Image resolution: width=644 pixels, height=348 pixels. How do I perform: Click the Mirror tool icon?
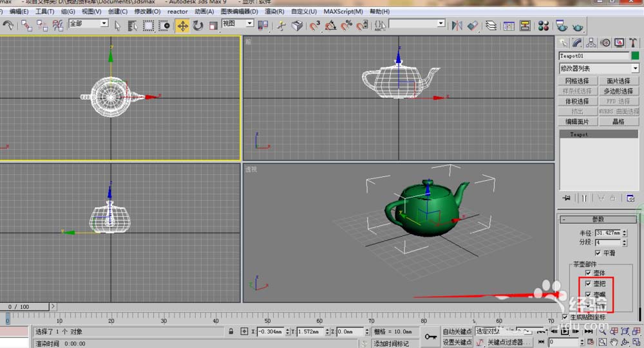(457, 26)
